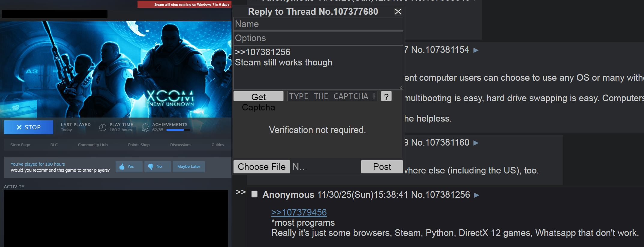Click the ACTIVITY section heading
This screenshot has height=247, width=644.
click(x=14, y=187)
